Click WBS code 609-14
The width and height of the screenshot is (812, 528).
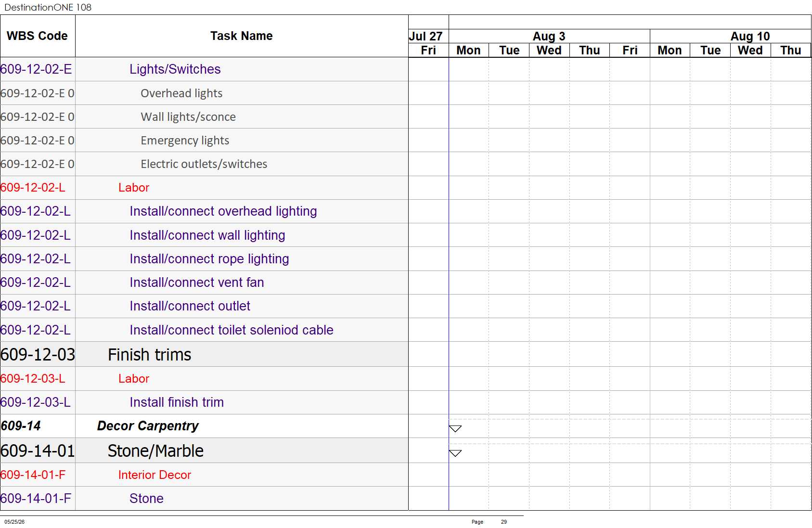pos(21,426)
